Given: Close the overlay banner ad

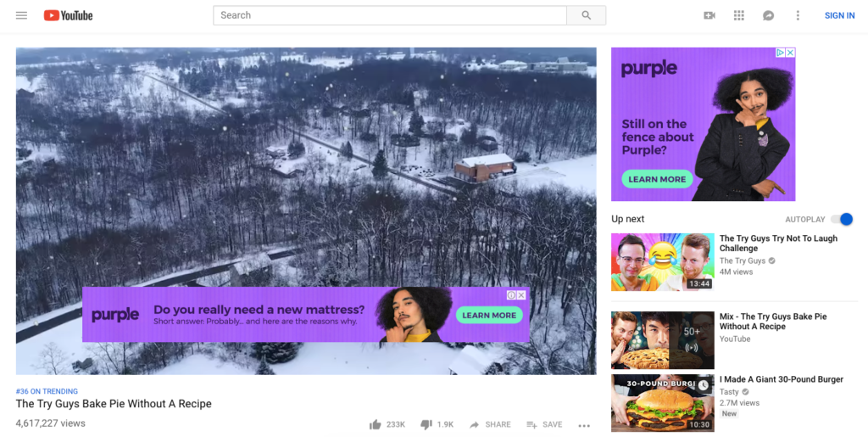Looking at the screenshot, I should click(x=521, y=295).
